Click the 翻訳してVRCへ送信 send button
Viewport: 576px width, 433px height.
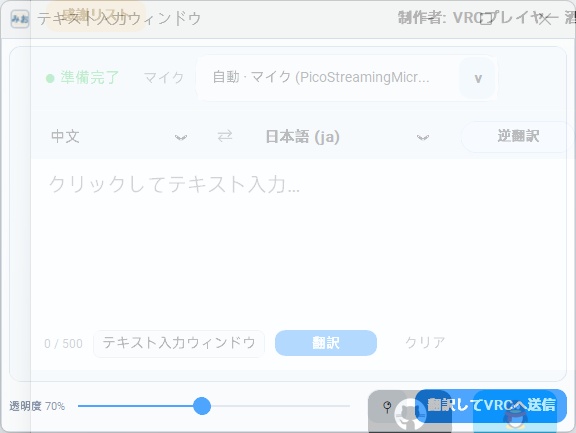(491, 405)
